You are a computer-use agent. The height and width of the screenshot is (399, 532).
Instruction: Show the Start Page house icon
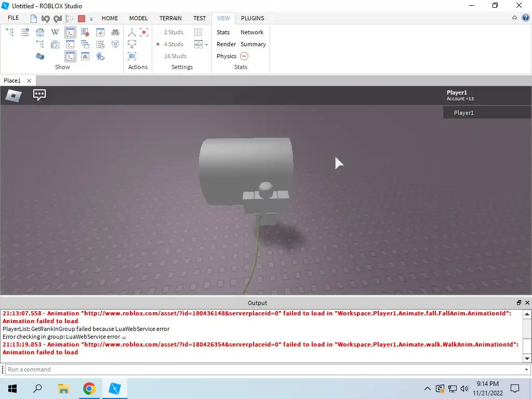click(40, 32)
